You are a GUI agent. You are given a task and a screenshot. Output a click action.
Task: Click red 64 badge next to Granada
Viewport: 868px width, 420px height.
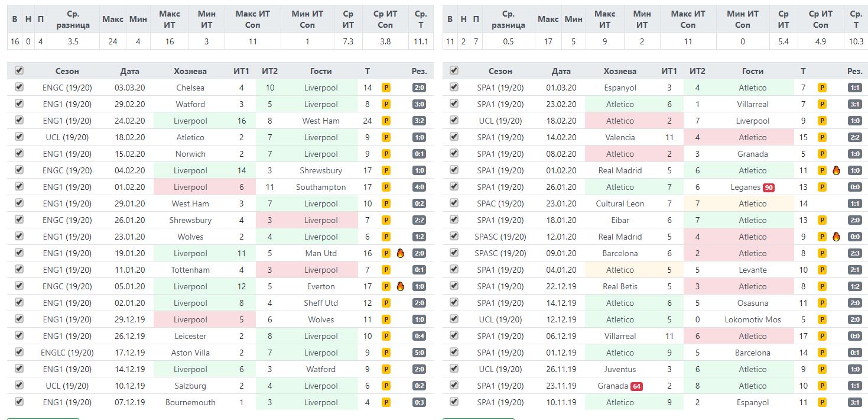[636, 386]
